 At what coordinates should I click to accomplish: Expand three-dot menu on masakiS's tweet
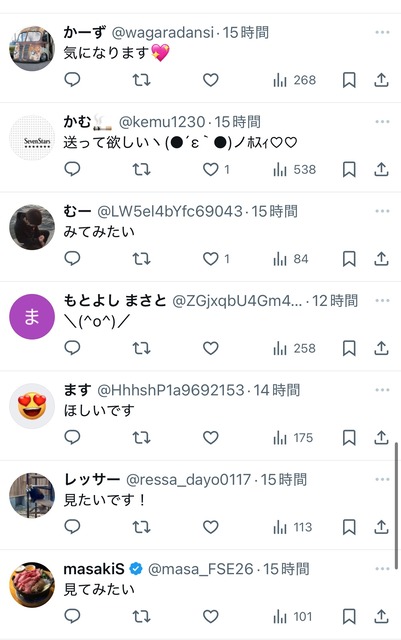[382, 569]
